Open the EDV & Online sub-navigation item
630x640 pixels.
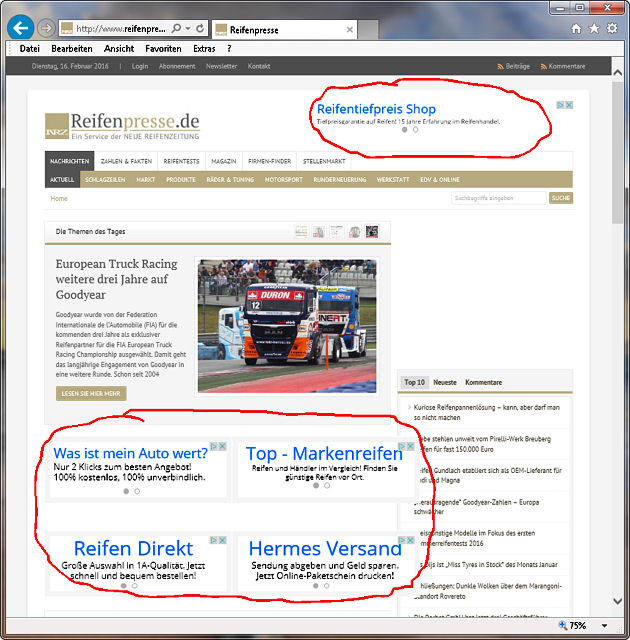440,180
